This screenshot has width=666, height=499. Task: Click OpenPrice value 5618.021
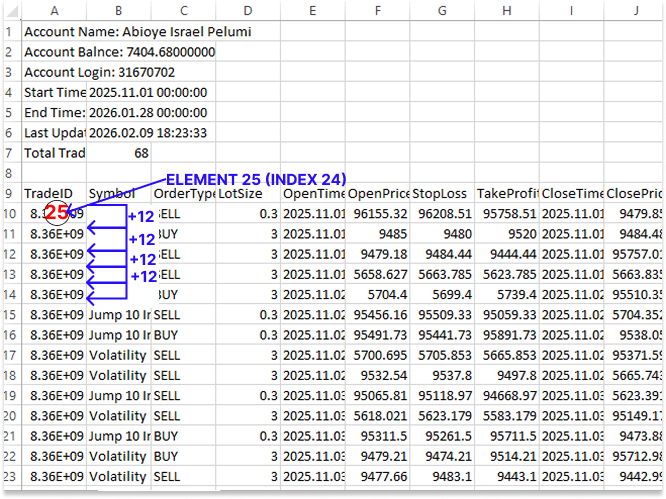378,416
